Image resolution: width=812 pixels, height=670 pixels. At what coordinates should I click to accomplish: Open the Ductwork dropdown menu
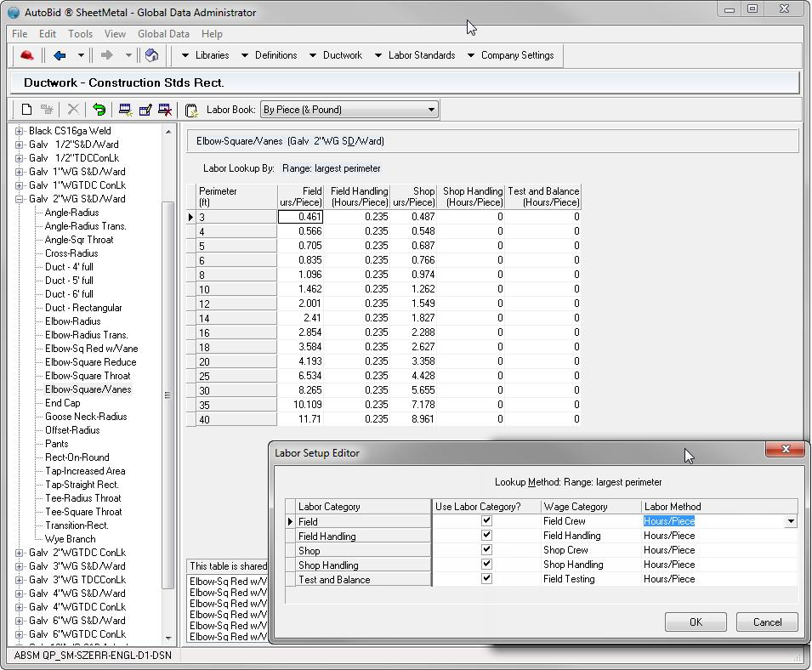coord(336,55)
